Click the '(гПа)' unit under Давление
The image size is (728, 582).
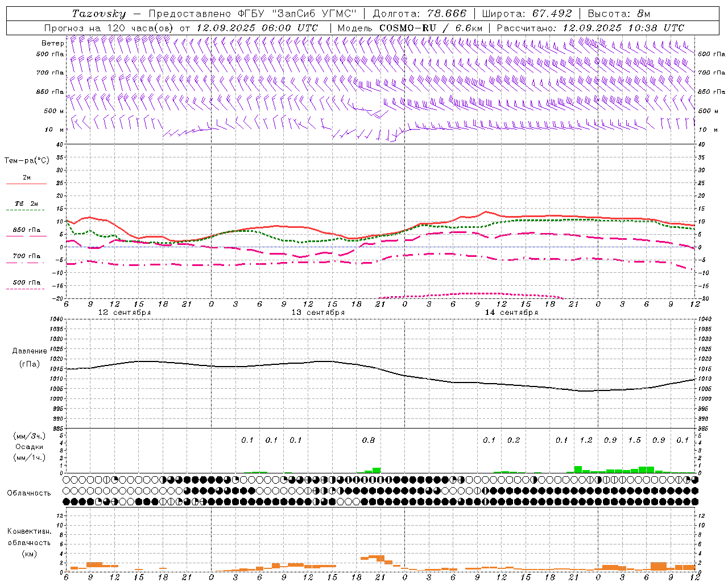pos(30,364)
